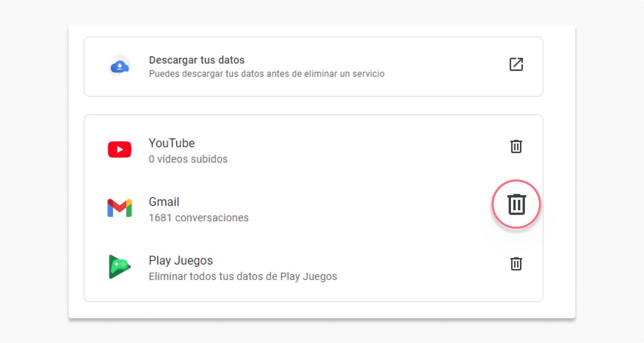This screenshot has height=343, width=644.
Task: Click the YouTube logo icon
Action: pyautogui.click(x=119, y=149)
